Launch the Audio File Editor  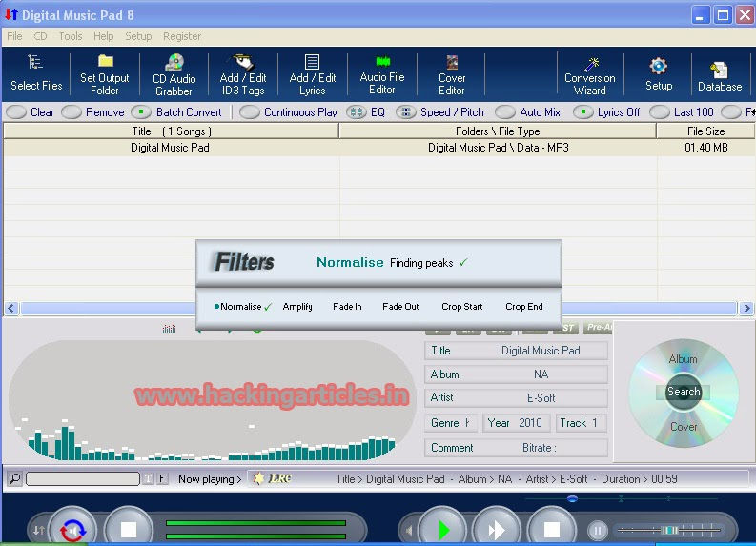(x=382, y=74)
